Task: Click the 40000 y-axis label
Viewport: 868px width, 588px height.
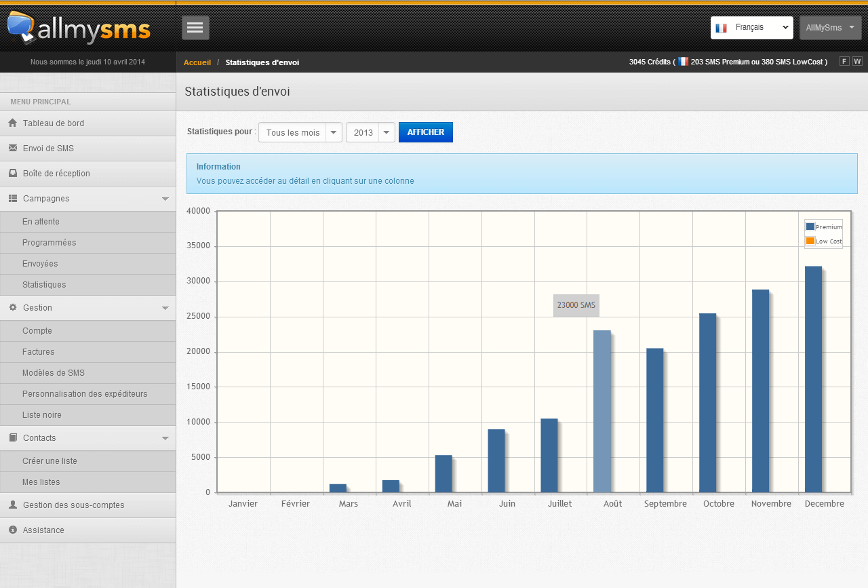Action: point(198,211)
